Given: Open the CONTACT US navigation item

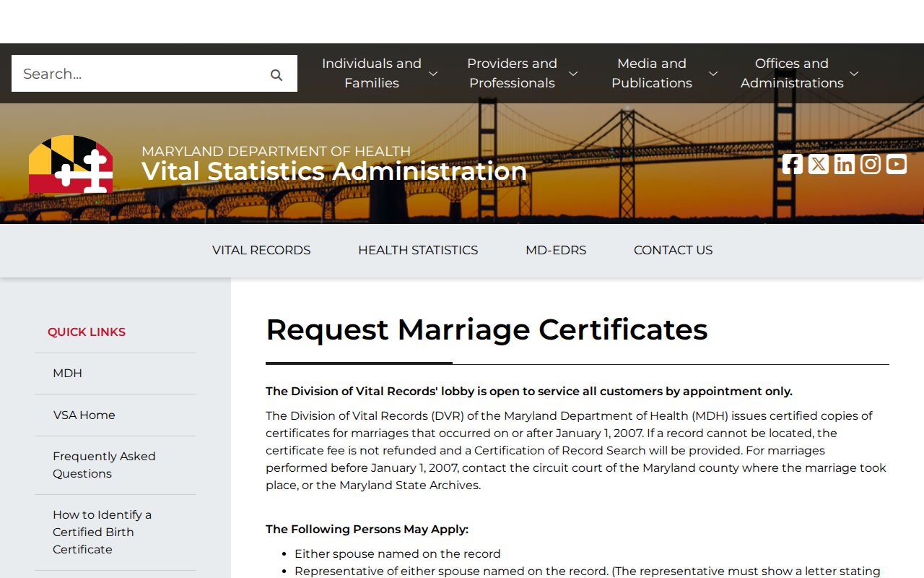Looking at the screenshot, I should point(673,250).
